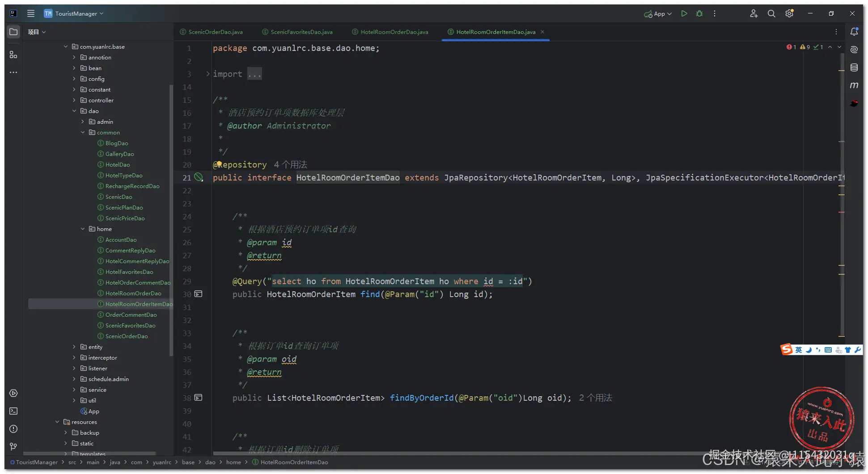Click the error count indicator
This screenshot has width=868, height=474.
[x=791, y=47]
